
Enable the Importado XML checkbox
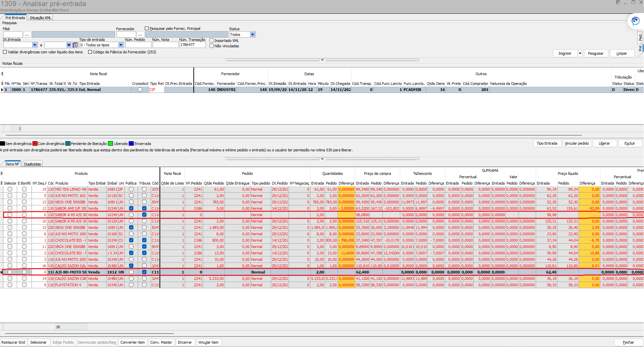(212, 41)
